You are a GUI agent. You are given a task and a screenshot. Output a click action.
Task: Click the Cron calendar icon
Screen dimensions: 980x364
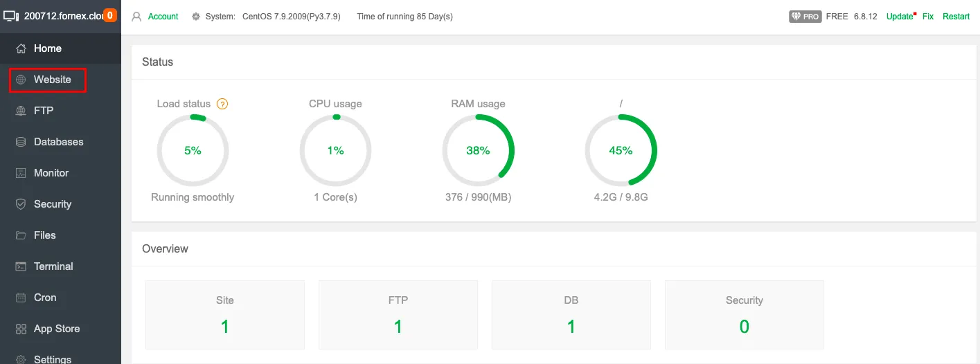coord(21,298)
